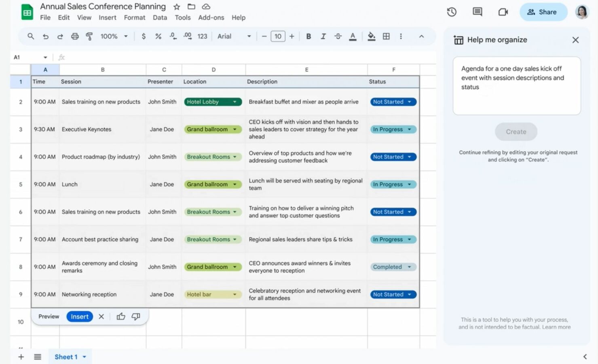Redo the last action
This screenshot has height=364, width=598.
[x=60, y=36]
